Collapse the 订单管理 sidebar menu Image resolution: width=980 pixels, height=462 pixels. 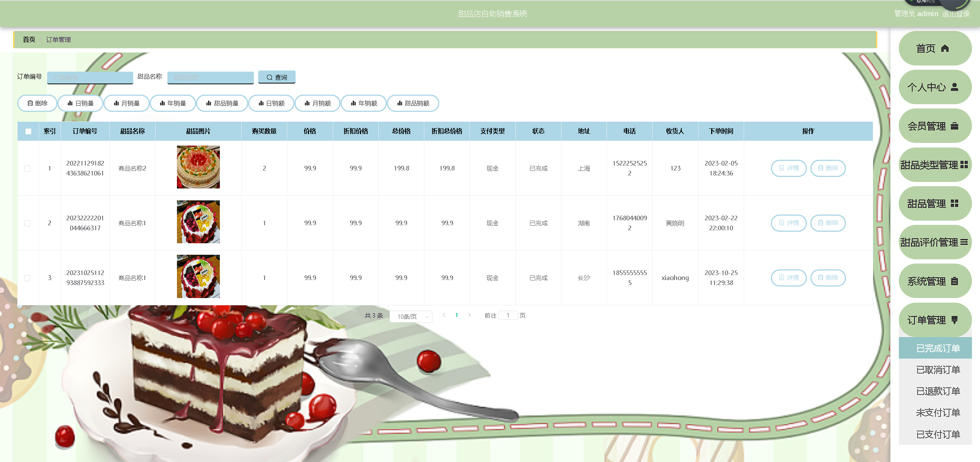point(934,320)
